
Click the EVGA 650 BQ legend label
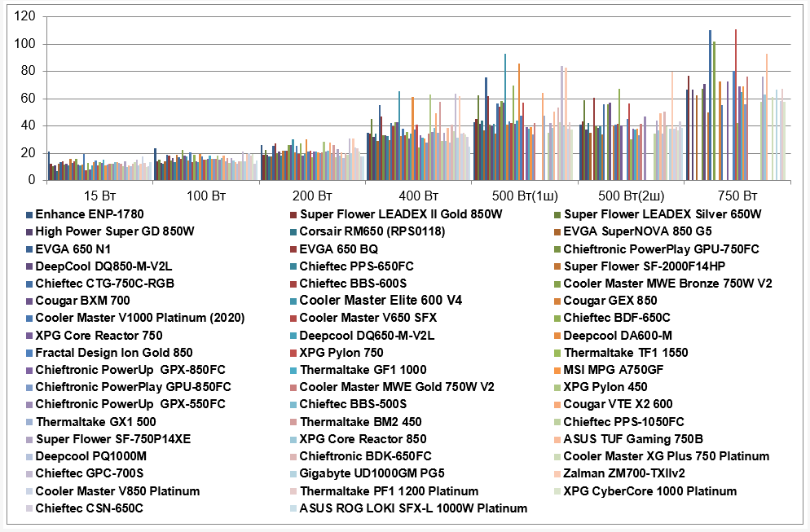coord(339,249)
